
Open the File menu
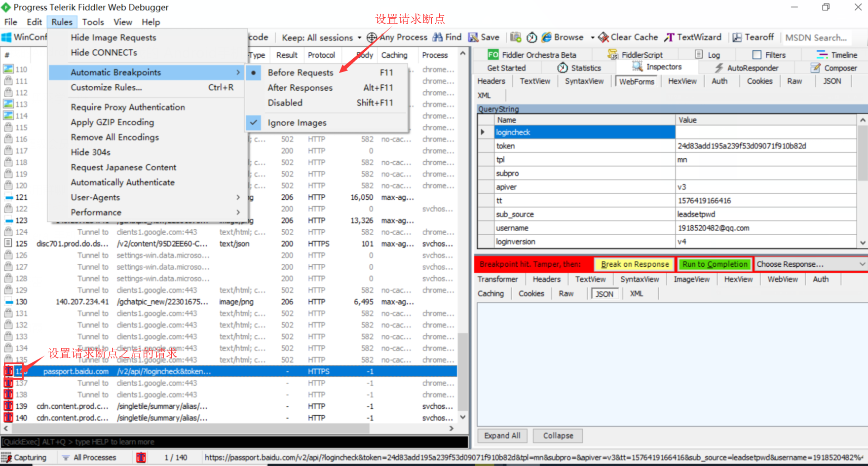(11, 22)
